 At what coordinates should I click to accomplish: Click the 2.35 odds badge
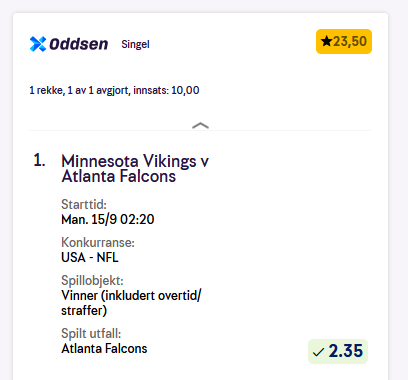338,351
